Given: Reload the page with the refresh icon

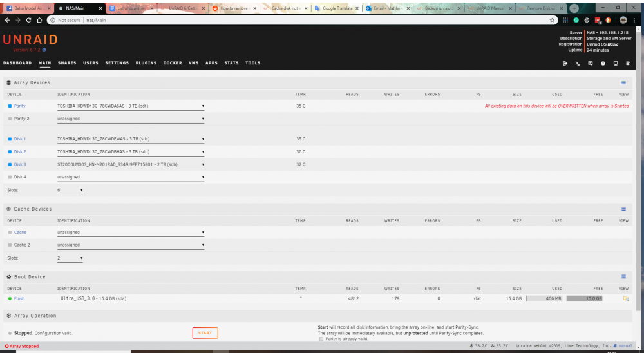Looking at the screenshot, I should [x=28, y=20].
